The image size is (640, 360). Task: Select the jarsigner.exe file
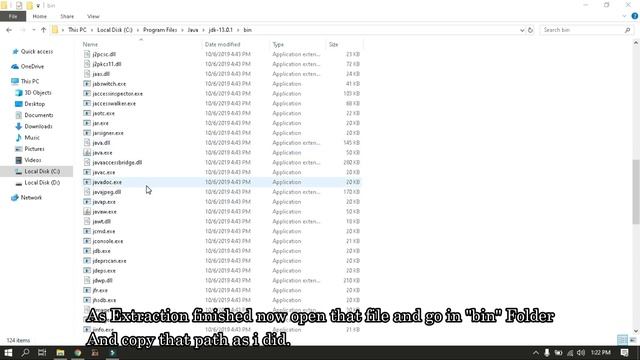(x=108, y=133)
